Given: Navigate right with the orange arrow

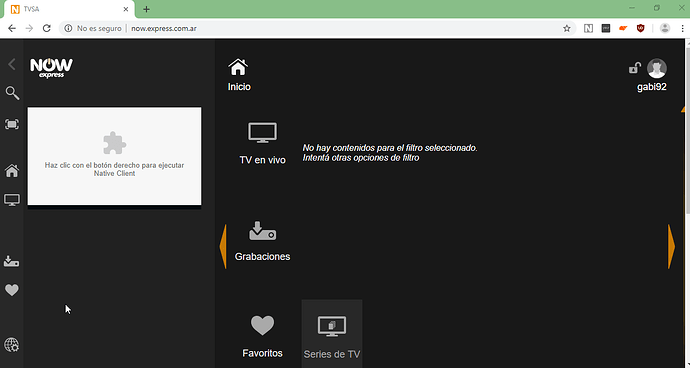Looking at the screenshot, I should click(671, 247).
